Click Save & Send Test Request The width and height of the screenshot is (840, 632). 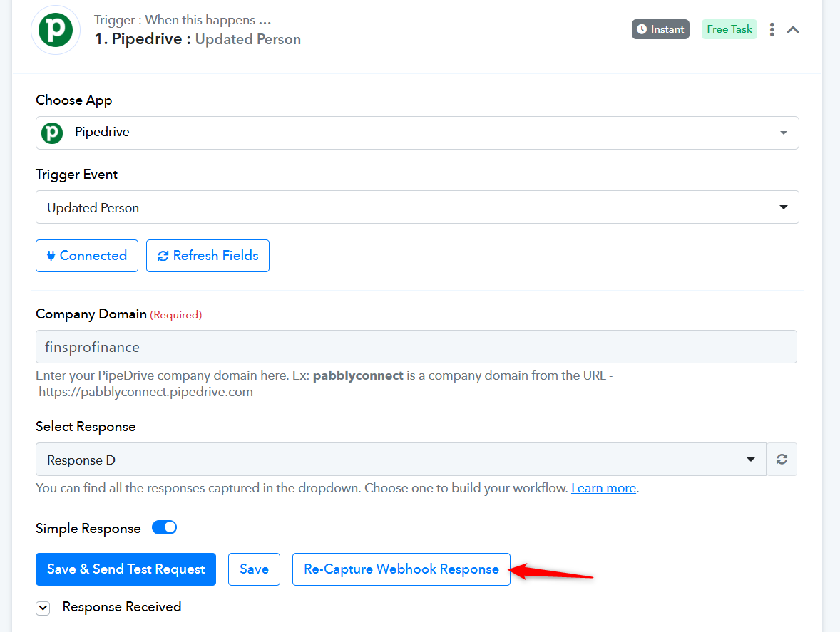click(x=126, y=569)
